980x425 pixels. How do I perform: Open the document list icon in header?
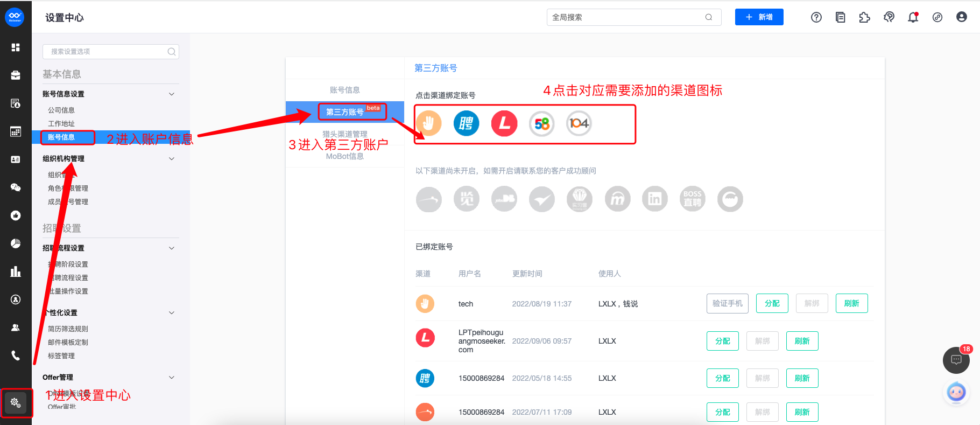(840, 17)
